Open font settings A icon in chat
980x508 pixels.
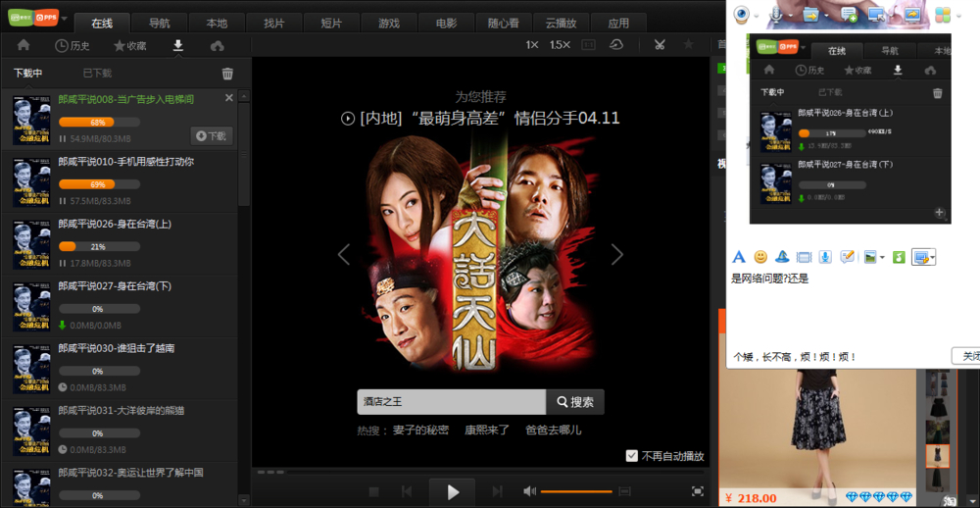tap(739, 257)
